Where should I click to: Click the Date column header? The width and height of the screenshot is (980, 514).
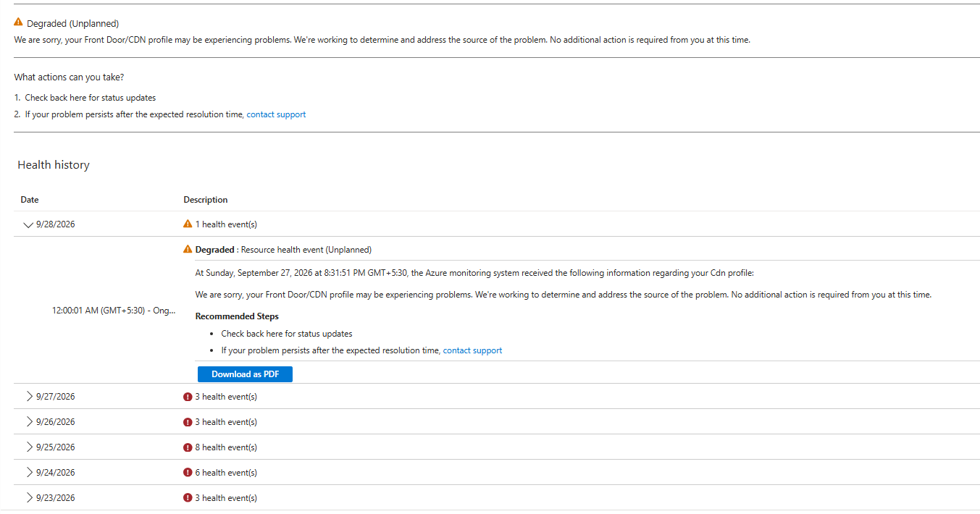30,200
